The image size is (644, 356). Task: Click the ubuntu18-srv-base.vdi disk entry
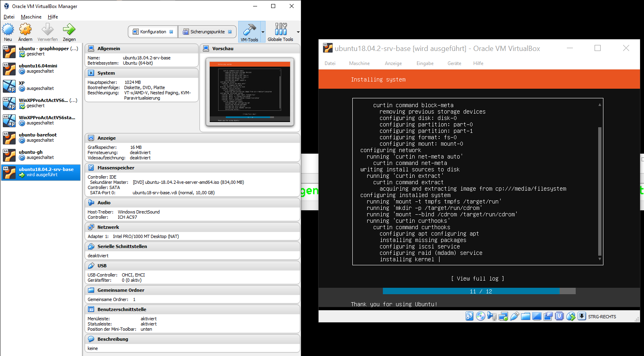(174, 193)
